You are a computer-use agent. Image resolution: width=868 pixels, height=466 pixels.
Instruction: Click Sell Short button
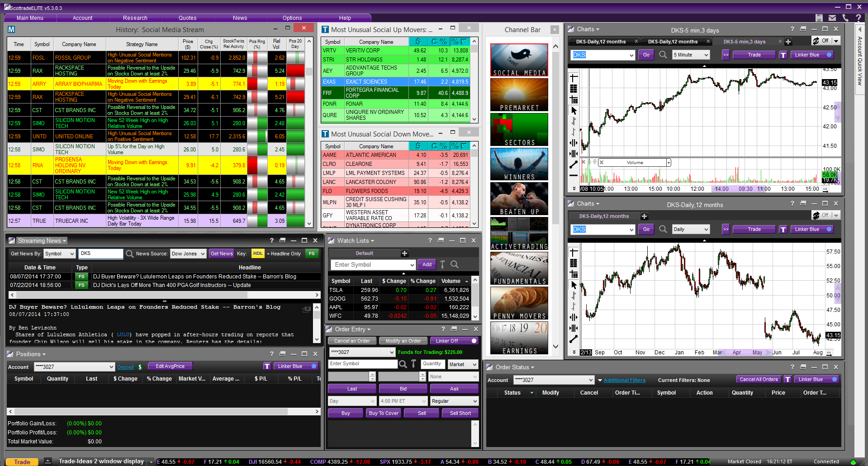(460, 413)
